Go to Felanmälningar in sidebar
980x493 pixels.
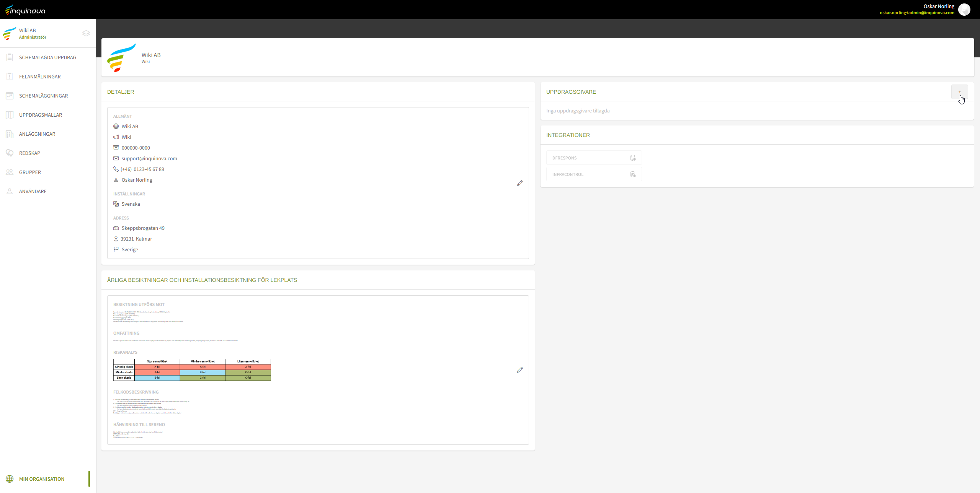tap(40, 76)
